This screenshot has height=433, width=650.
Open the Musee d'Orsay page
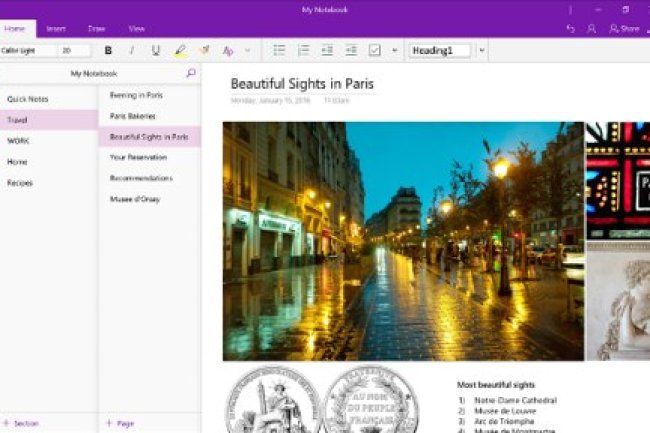pyautogui.click(x=150, y=199)
